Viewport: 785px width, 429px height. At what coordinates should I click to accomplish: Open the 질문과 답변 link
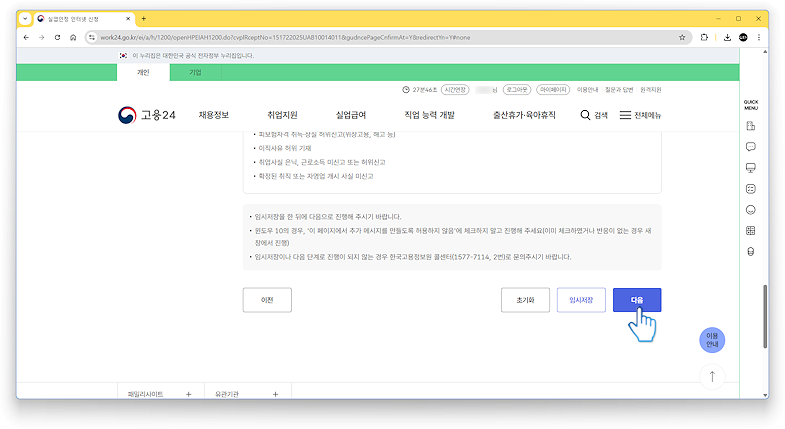[x=619, y=90]
